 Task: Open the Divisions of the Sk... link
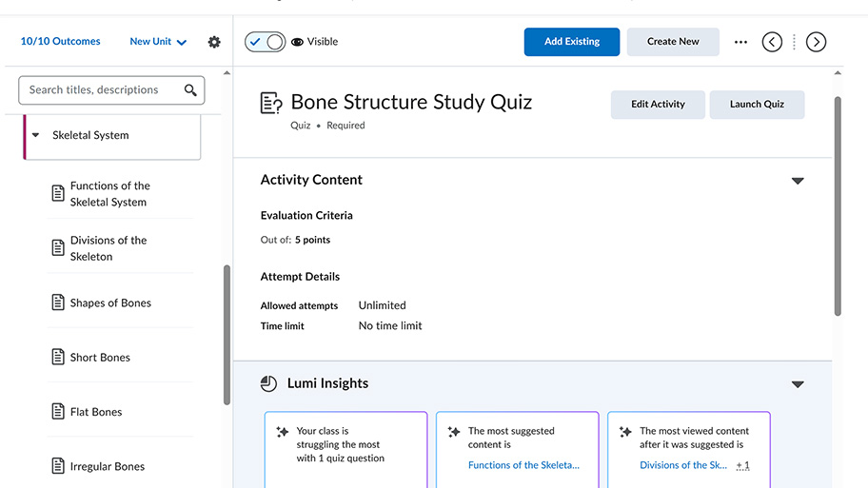(x=683, y=465)
